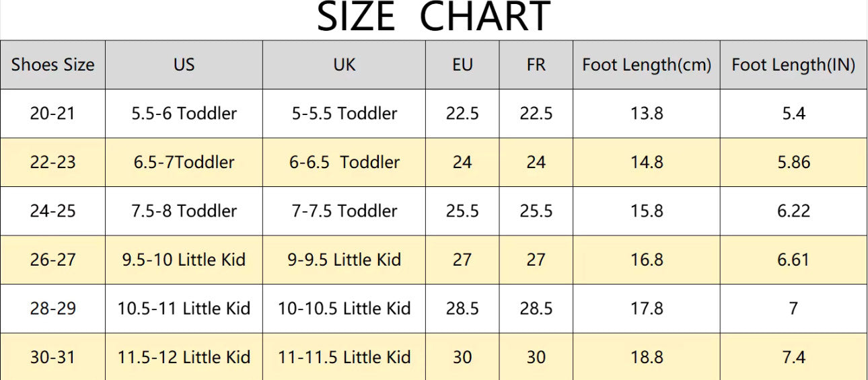The image size is (868, 380).
Task: Select the 11.5-12 Little Kid cell
Action: point(184,357)
